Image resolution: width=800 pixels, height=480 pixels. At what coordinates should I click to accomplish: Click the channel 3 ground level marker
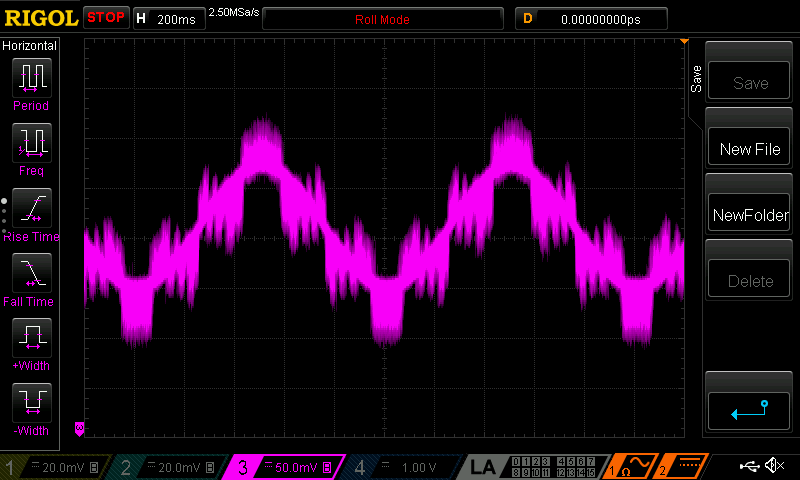(x=79, y=428)
